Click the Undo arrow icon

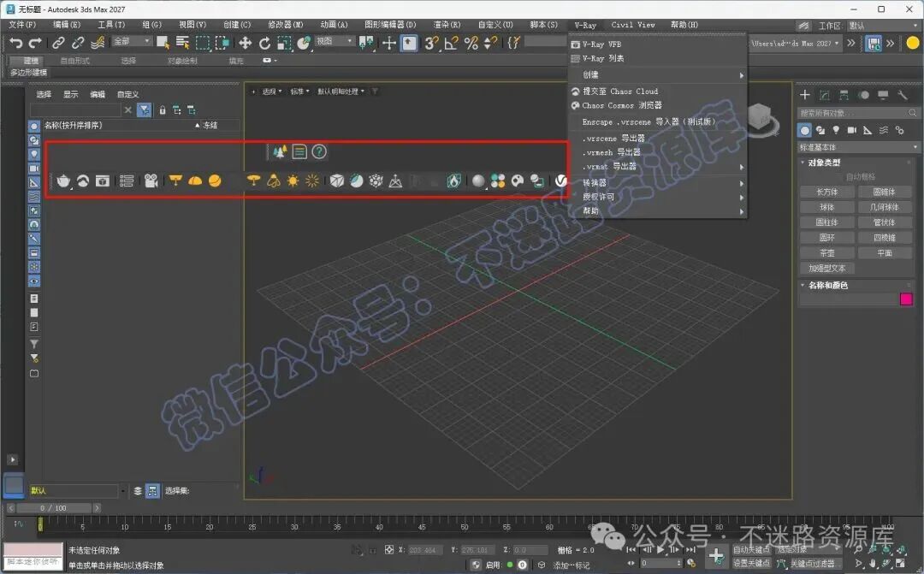[x=16, y=43]
